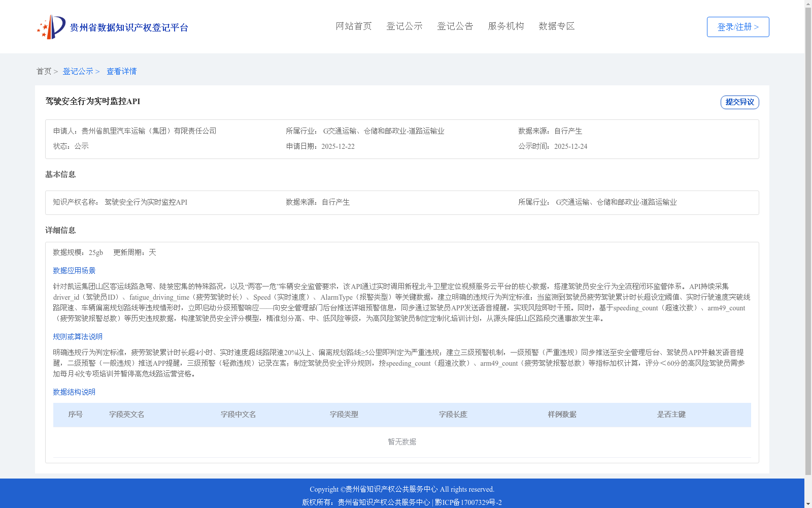Click the scrollbar down arrow

808,504
